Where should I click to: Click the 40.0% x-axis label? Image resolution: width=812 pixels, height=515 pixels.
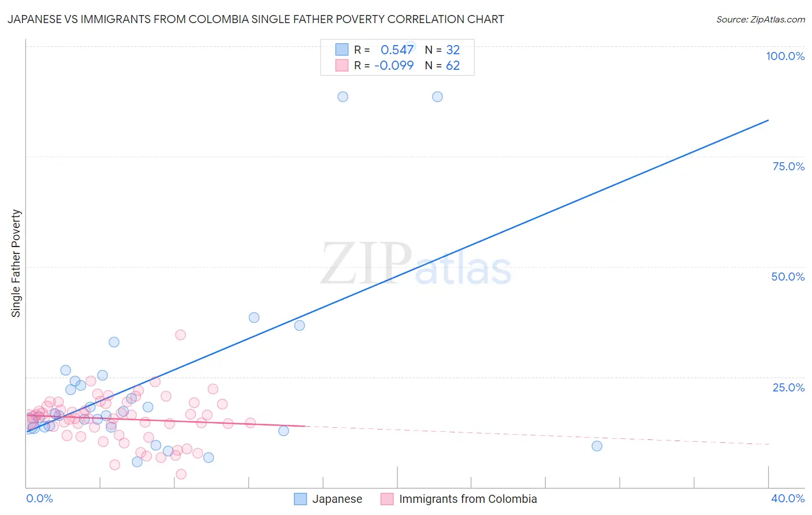pyautogui.click(x=788, y=498)
